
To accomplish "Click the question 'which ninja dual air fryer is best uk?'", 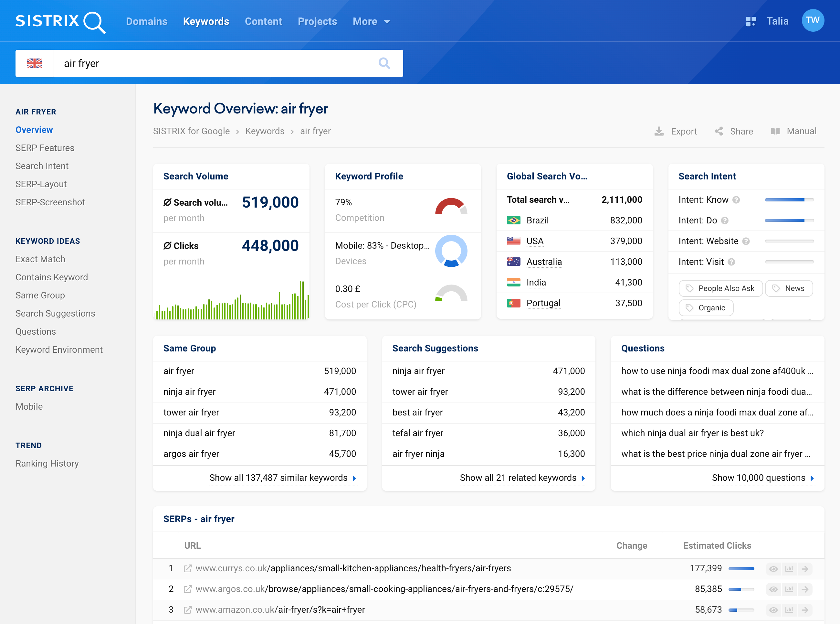I will click(x=692, y=433).
